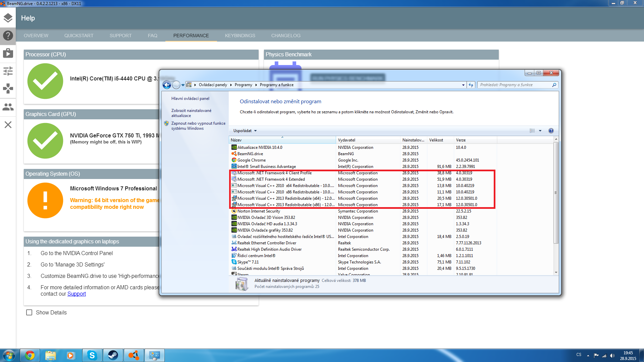The width and height of the screenshot is (644, 362).
Task: Click the volume speaker tray icon
Action: [x=612, y=355]
